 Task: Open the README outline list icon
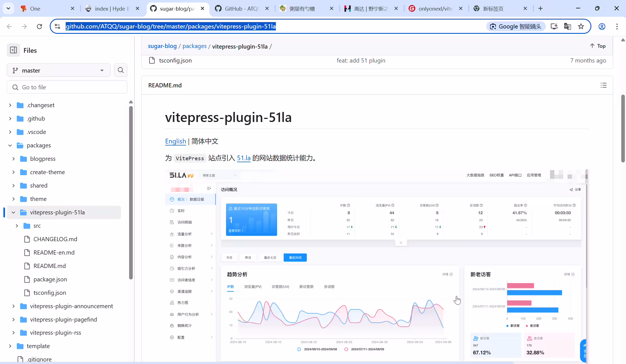point(604,85)
